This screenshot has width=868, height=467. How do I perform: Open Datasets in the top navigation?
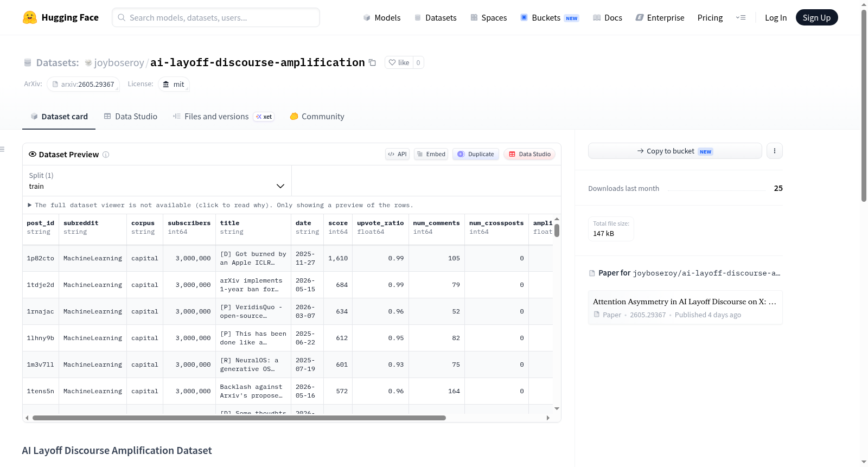[435, 17]
